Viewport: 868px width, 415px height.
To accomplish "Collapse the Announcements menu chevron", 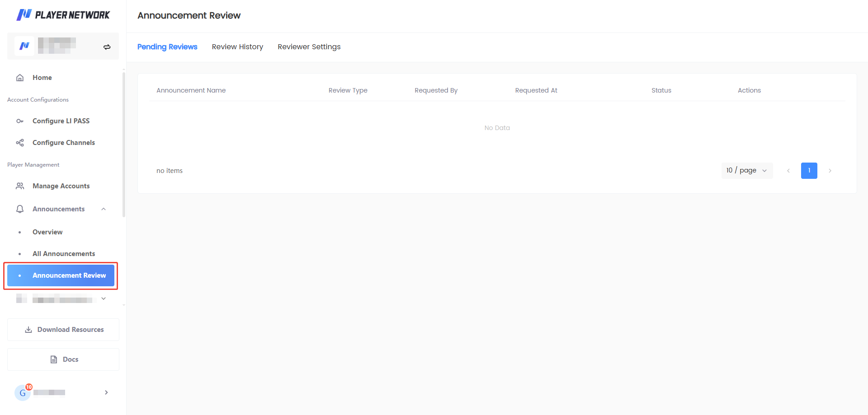I will click(x=104, y=209).
